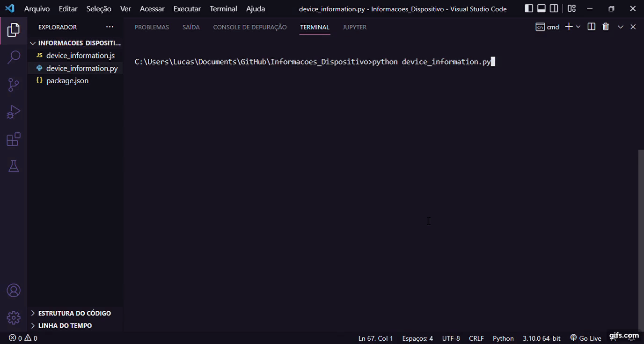
Task: Add a new terminal with plus icon
Action: pyautogui.click(x=569, y=27)
